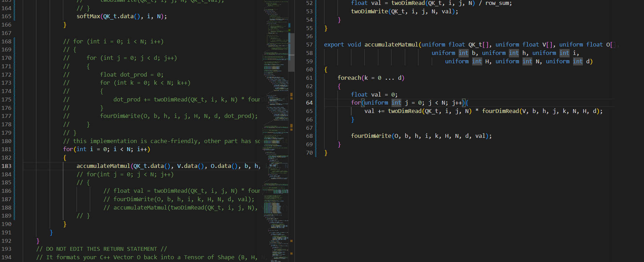
Task: Click the foreach keyword on line 61
Action: [349, 78]
